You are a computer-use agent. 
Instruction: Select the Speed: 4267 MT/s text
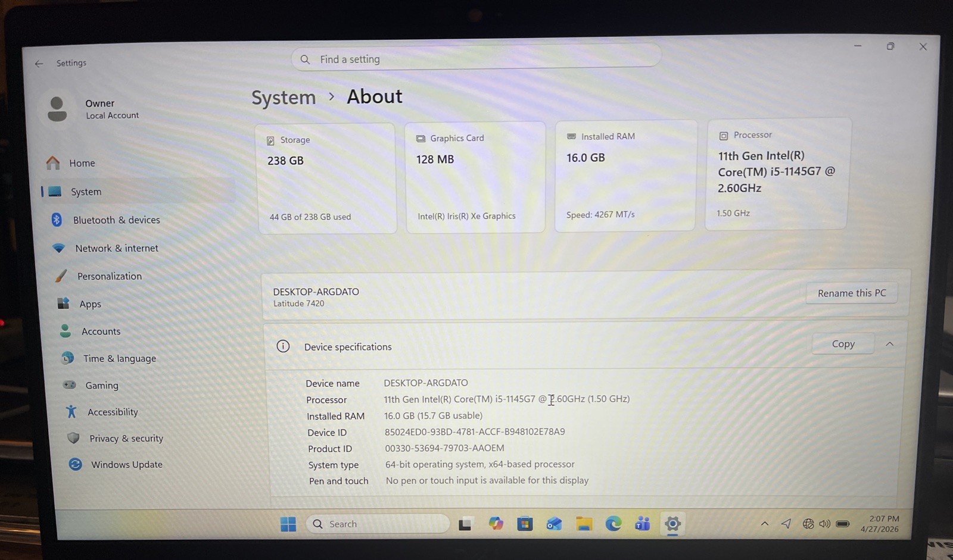tap(600, 214)
